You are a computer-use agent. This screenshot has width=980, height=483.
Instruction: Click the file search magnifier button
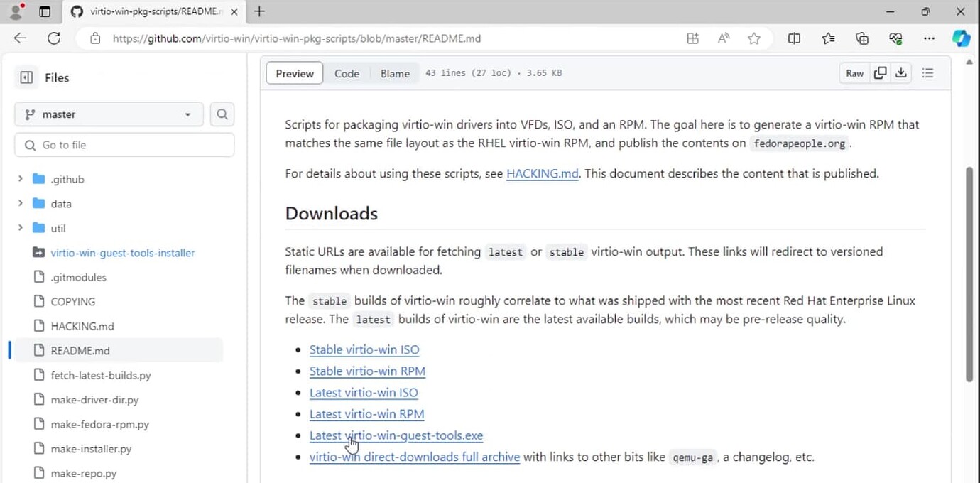click(222, 114)
